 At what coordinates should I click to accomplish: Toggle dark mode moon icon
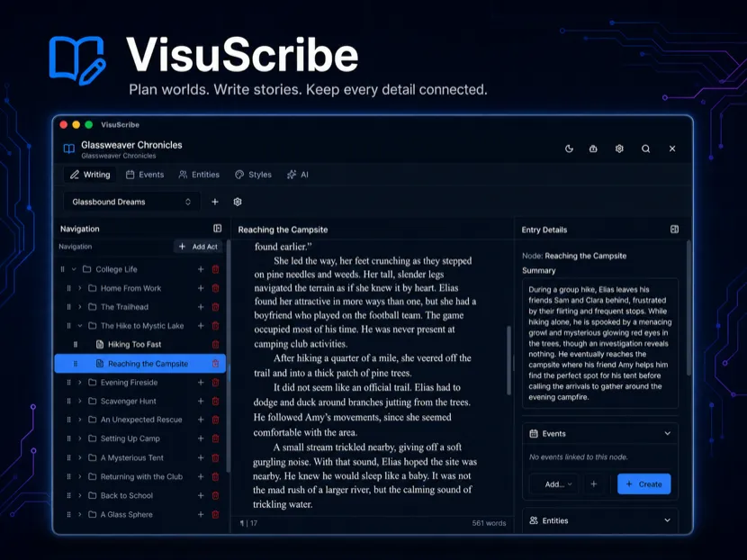569,149
